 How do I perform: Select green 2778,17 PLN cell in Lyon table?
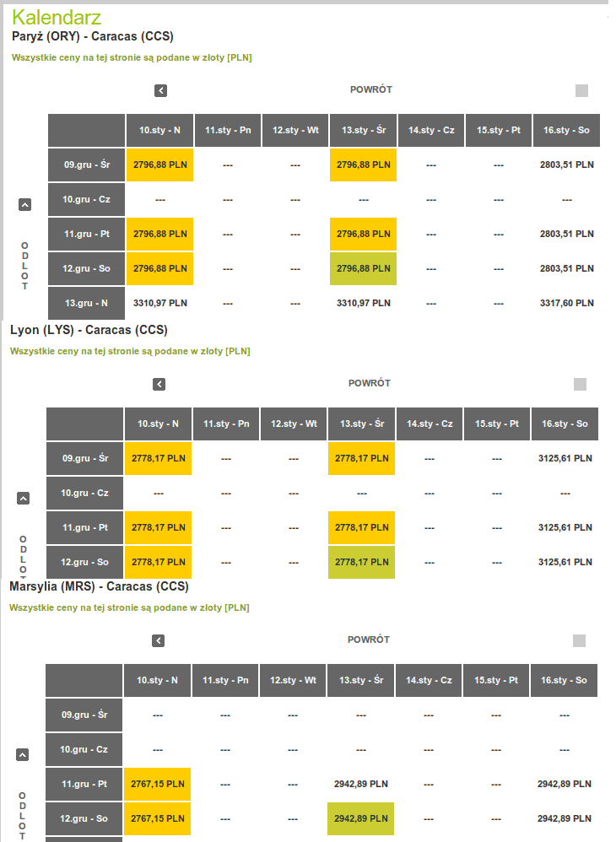tap(361, 562)
